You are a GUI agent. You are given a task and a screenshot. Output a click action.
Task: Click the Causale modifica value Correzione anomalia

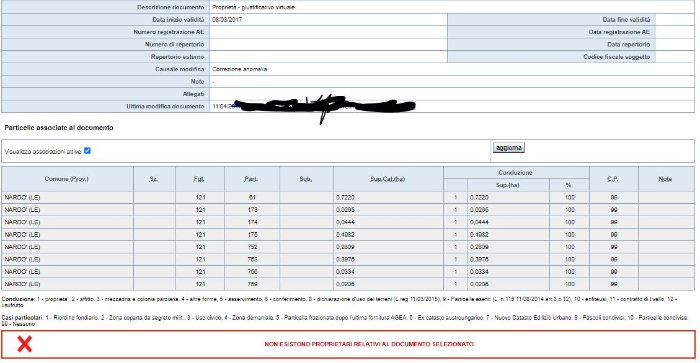click(240, 69)
